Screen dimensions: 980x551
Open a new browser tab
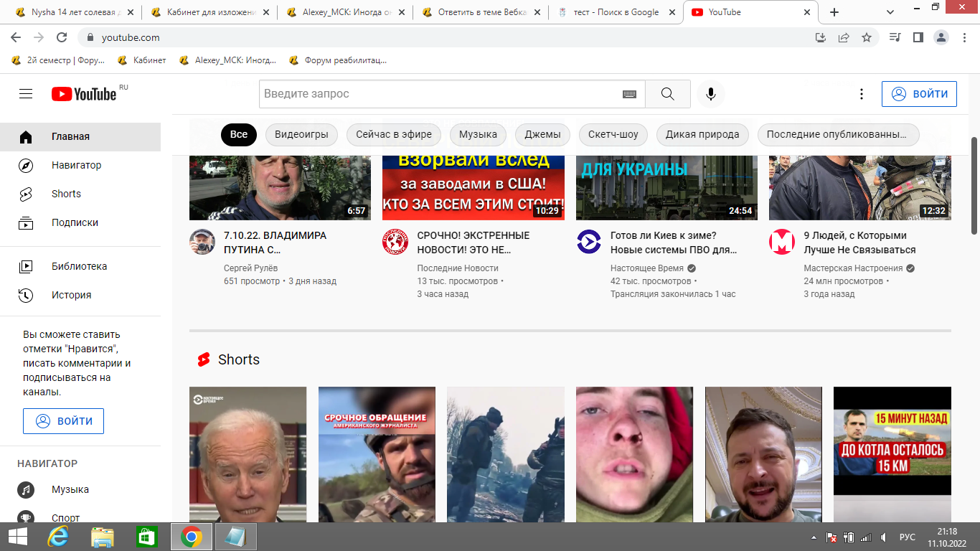(x=834, y=12)
